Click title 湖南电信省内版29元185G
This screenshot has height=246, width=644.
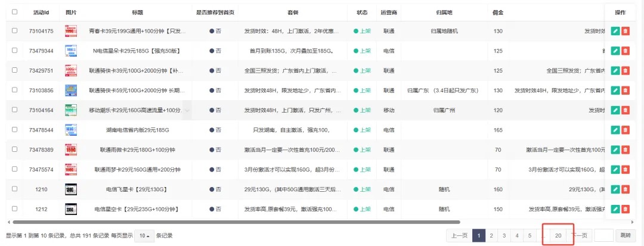pyautogui.click(x=138, y=130)
